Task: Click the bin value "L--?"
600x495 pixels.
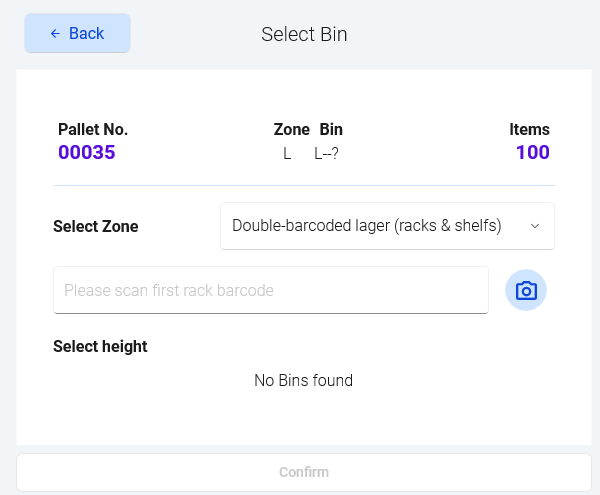Action: [326, 154]
